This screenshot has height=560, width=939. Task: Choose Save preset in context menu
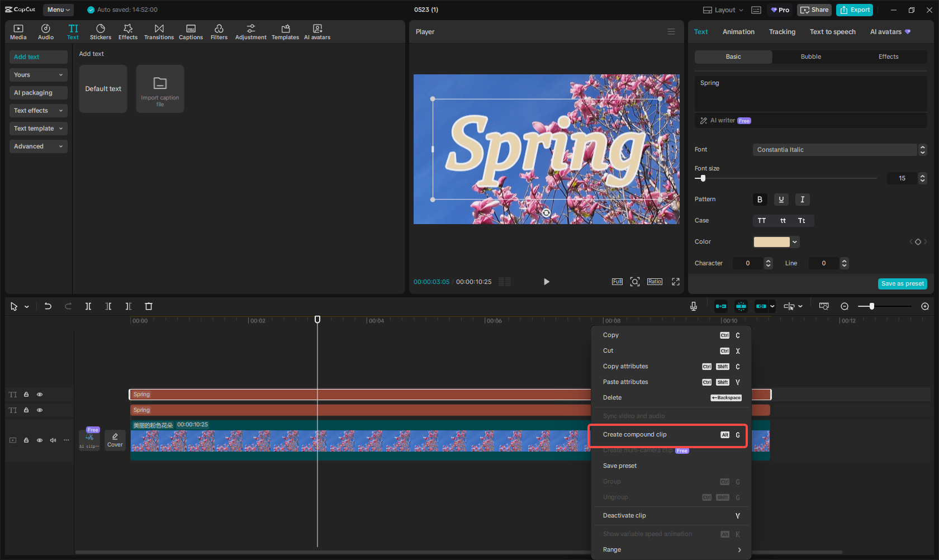671,466
